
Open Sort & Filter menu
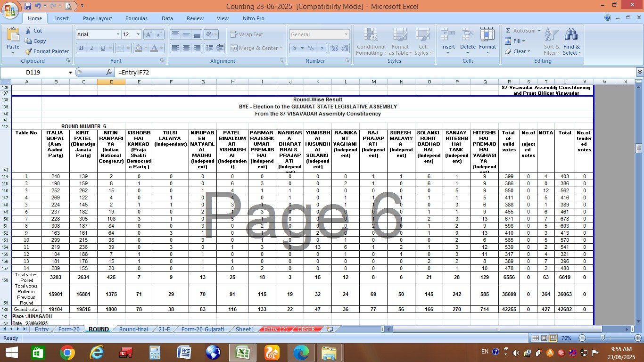coord(552,41)
